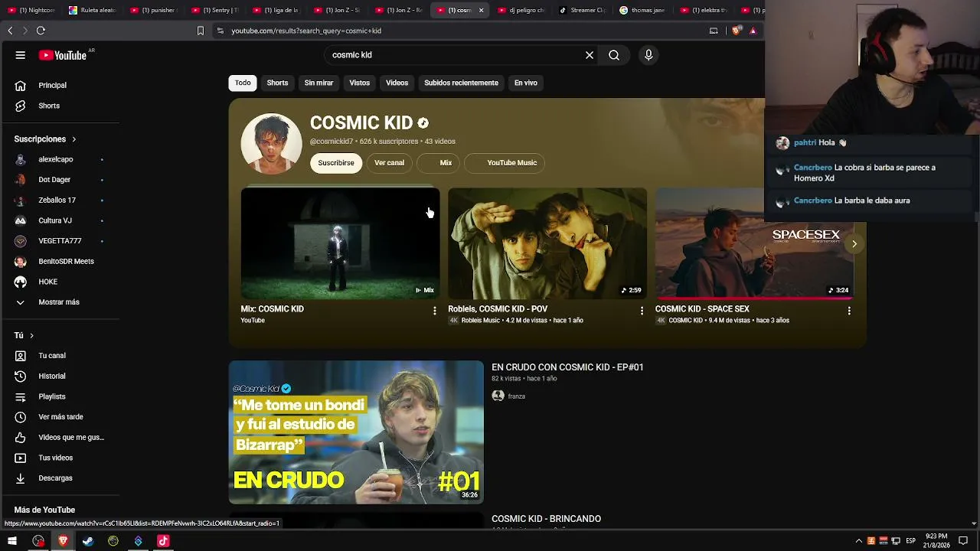Play the EN CRUDO #01 video thumbnail
The image size is (980, 551).
(356, 432)
